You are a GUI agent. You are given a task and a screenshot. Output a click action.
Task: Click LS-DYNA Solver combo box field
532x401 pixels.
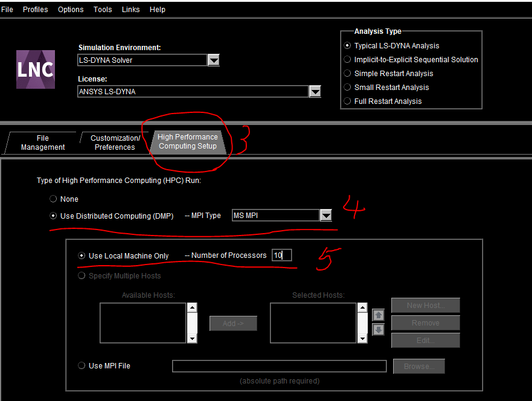[x=142, y=60]
